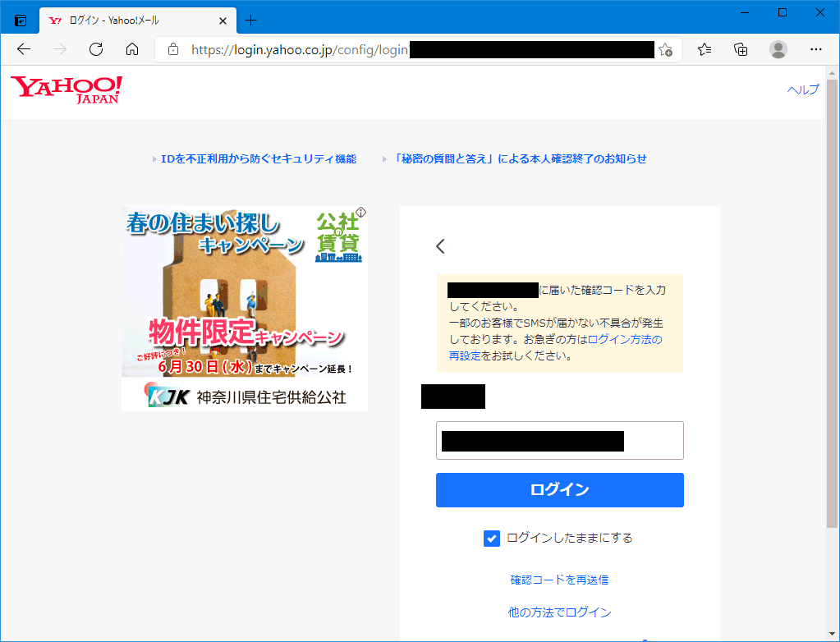
Task: Go to browser home page icon
Action: [x=132, y=49]
